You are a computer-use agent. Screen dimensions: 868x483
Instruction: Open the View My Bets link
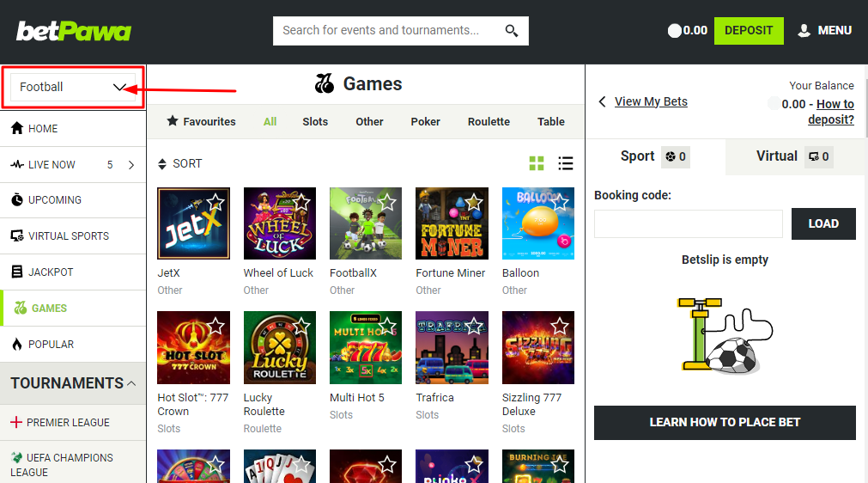[651, 101]
